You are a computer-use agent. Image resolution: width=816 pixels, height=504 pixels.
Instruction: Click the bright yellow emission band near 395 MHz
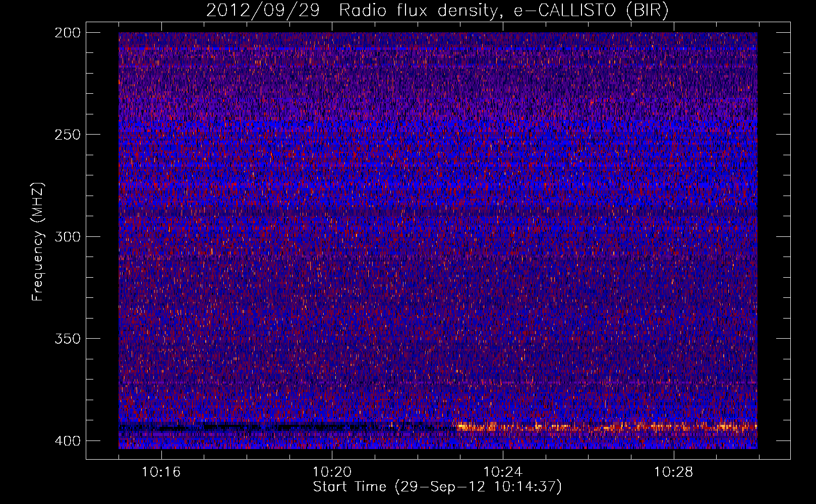coord(607,427)
